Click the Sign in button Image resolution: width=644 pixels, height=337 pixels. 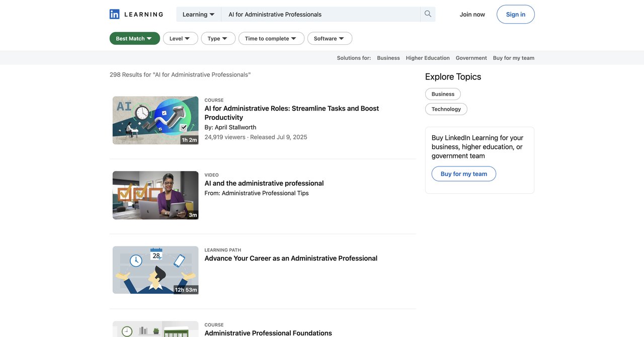pos(516,14)
